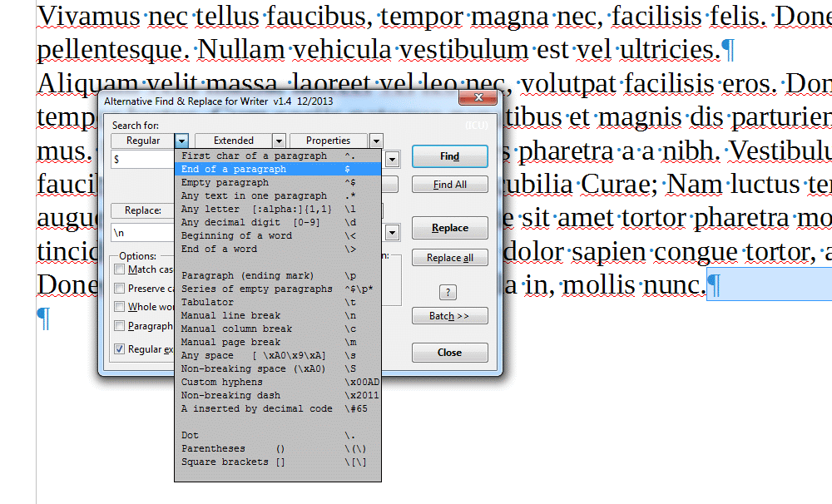This screenshot has height=504, width=832.
Task: Tick the Whole words checkbox
Action: point(120,307)
